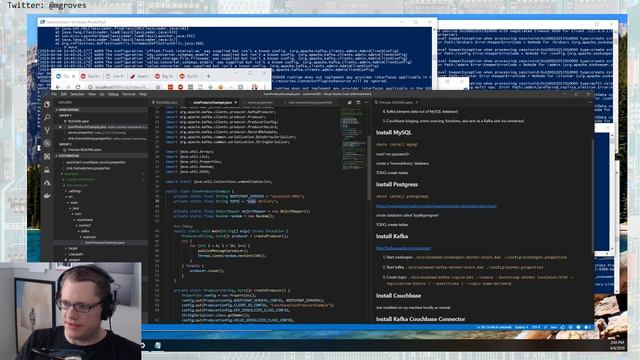Click the orange extension icon in Chrome toolbar
Screen dimensions: 640x360
170,87
